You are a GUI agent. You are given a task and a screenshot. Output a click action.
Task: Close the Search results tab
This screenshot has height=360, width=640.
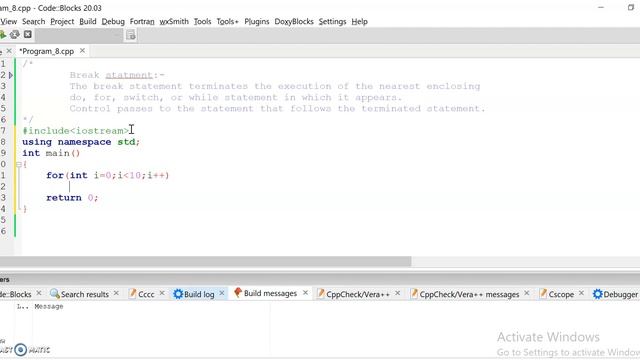tap(116, 293)
